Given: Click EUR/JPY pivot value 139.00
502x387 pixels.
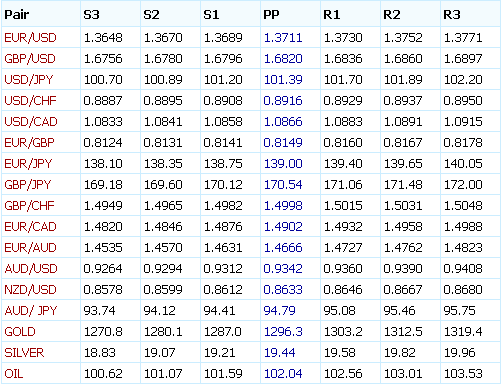Looking at the screenshot, I should coord(283,164).
